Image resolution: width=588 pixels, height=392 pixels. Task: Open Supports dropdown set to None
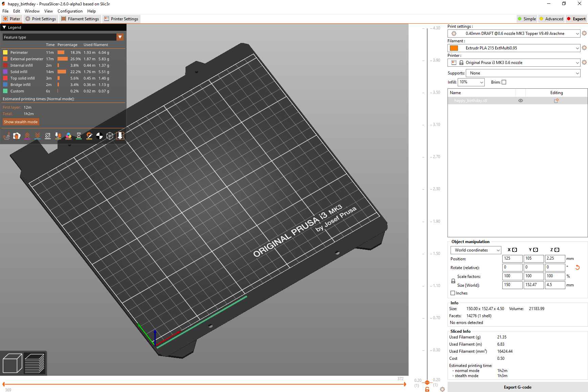click(523, 73)
